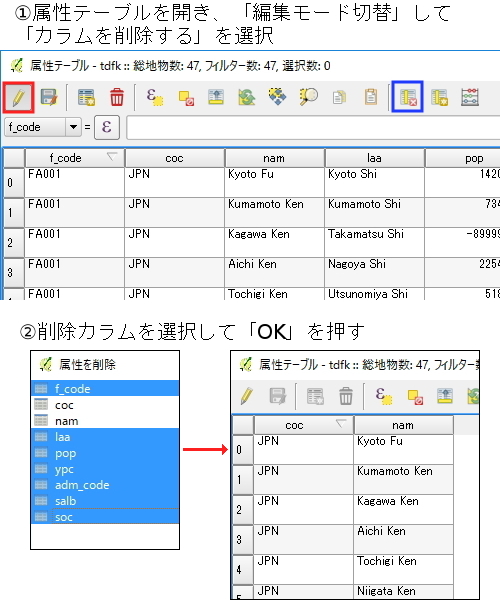Screen dimensions: 500x600
Task: Select row 3 header in lower table
Action: (243, 540)
